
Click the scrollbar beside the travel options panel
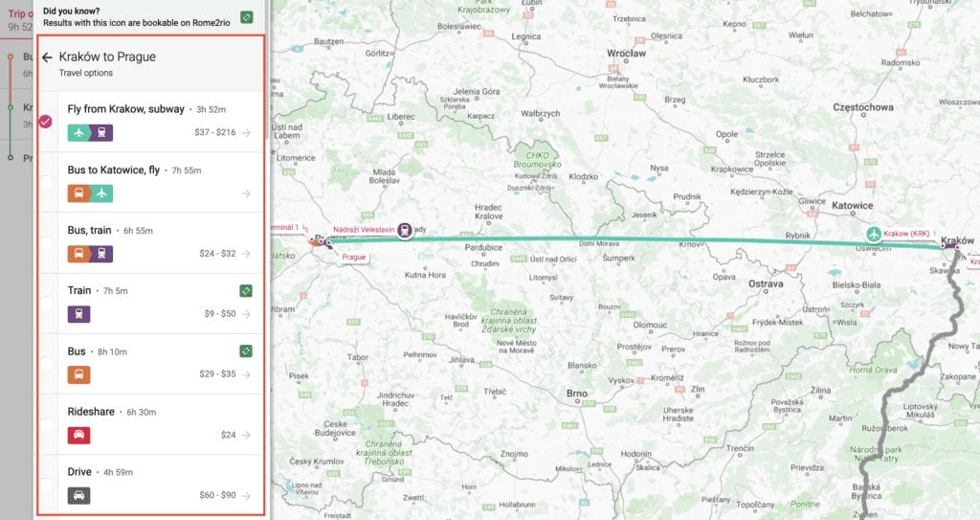point(268,69)
